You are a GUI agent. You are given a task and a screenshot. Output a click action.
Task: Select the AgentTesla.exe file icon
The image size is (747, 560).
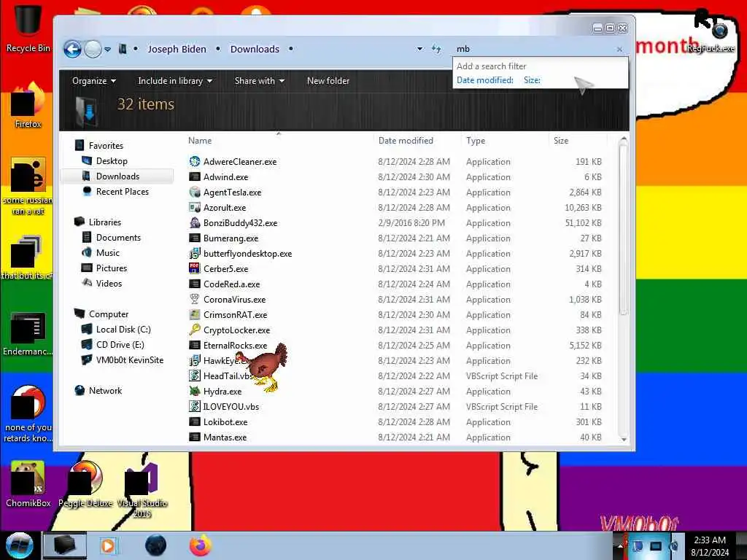pos(194,192)
